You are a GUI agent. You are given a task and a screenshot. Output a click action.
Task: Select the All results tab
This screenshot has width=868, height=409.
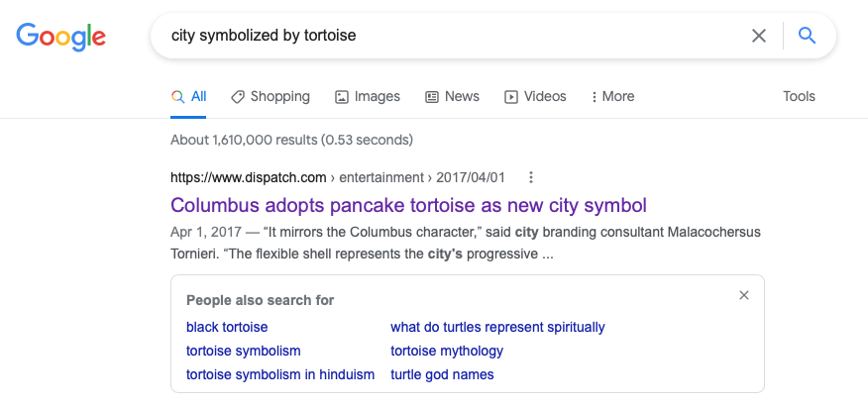(x=189, y=96)
